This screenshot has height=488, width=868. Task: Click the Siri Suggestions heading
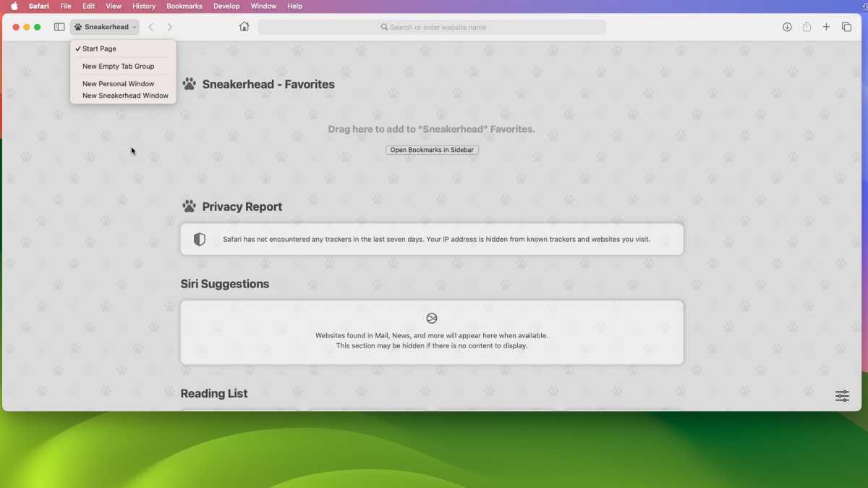[225, 284]
